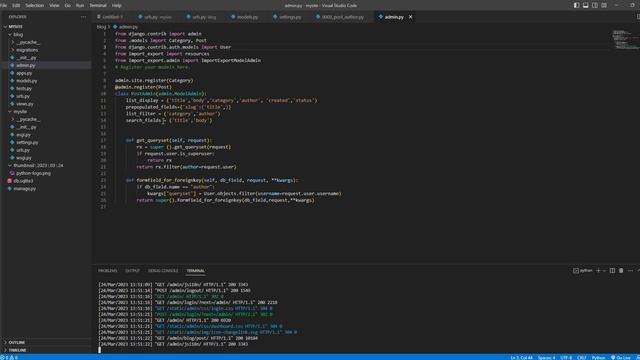Viewport: 640px width, 360px height.
Task: Close the admin.py editor tab
Action: pyautogui.click(x=411, y=17)
